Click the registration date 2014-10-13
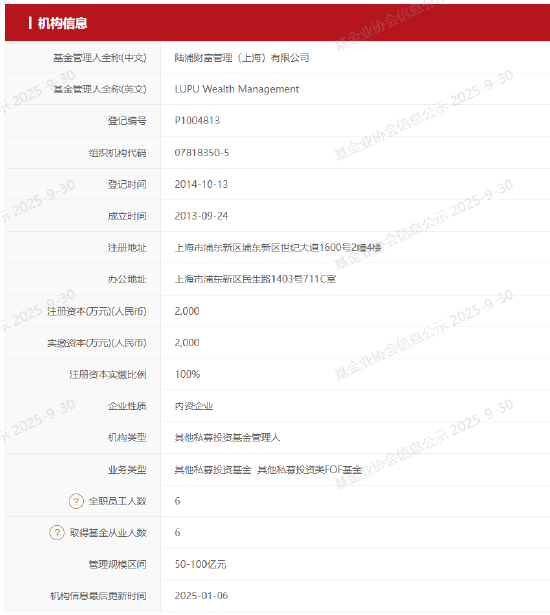550x615 pixels. (201, 184)
